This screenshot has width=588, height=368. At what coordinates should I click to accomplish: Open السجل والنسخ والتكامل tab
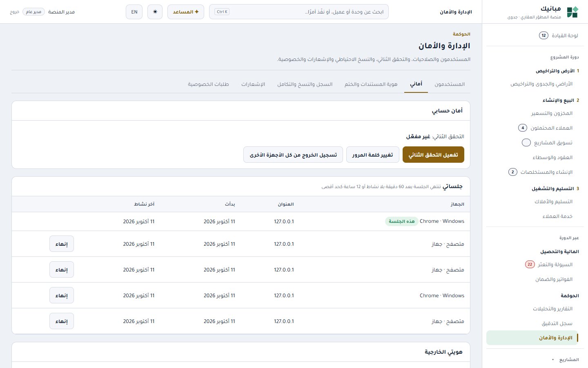click(305, 84)
